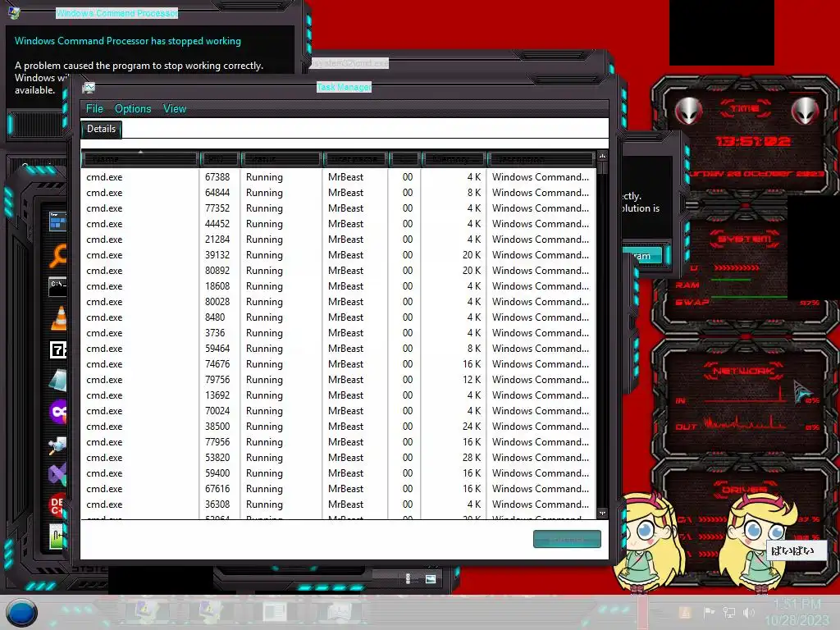Launch the 7-Zip icon in sidebar

click(x=58, y=349)
